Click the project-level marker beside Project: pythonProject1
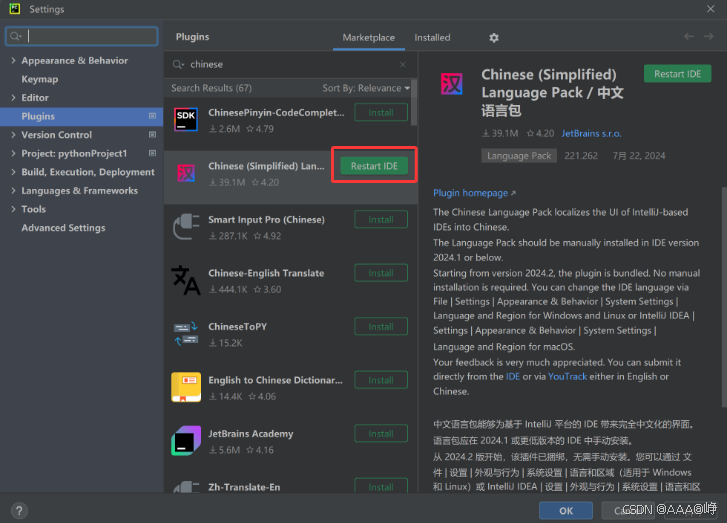Image resolution: width=727 pixels, height=523 pixels. (152, 153)
